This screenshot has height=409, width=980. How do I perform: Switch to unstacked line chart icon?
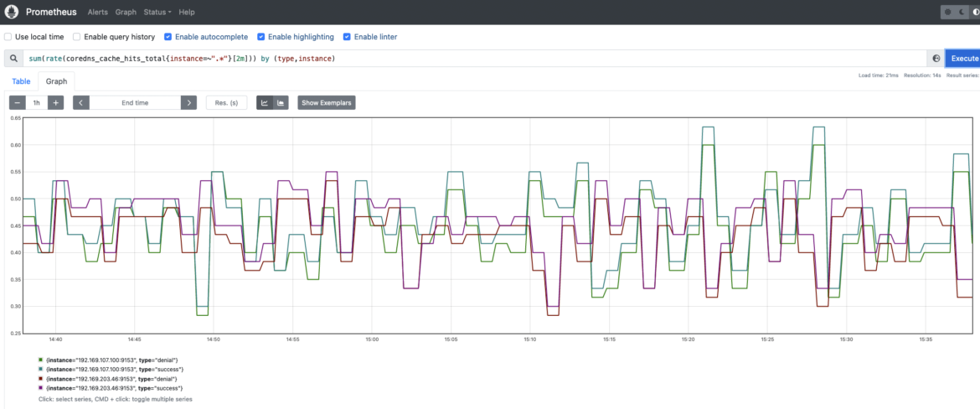[x=265, y=102]
